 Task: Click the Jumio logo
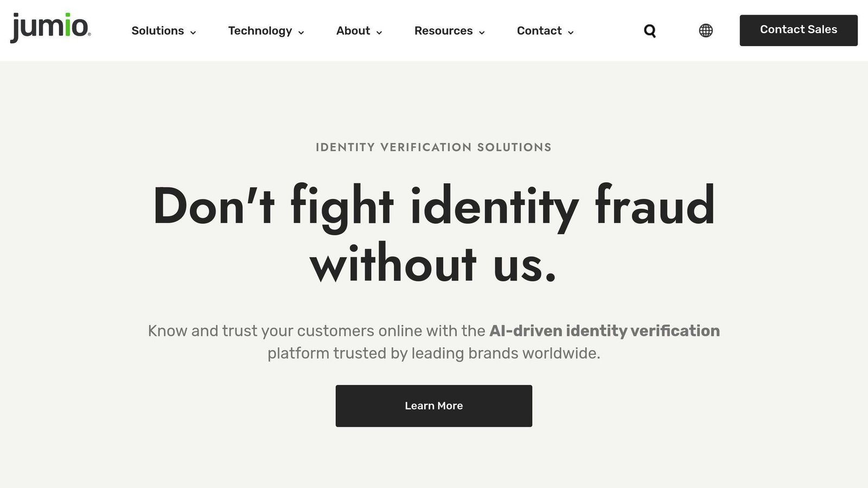click(x=50, y=28)
